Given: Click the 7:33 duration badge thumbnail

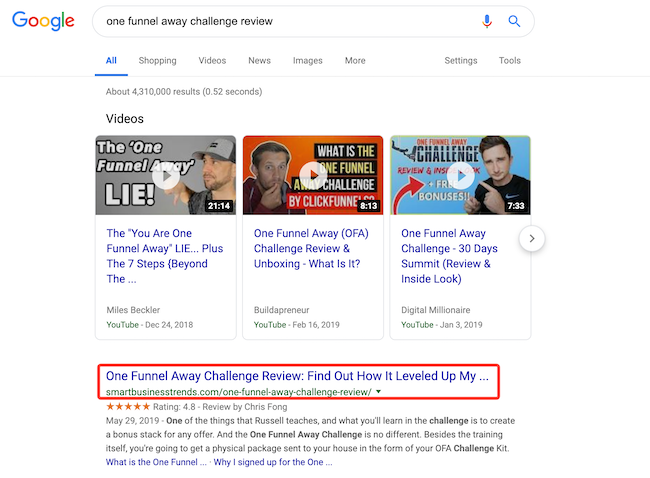Looking at the screenshot, I should click(516, 206).
